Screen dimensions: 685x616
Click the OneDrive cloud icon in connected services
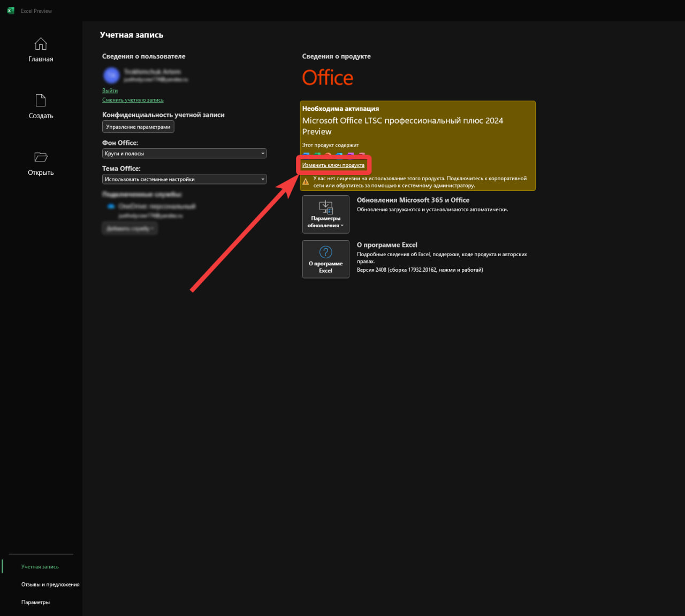[x=111, y=206]
